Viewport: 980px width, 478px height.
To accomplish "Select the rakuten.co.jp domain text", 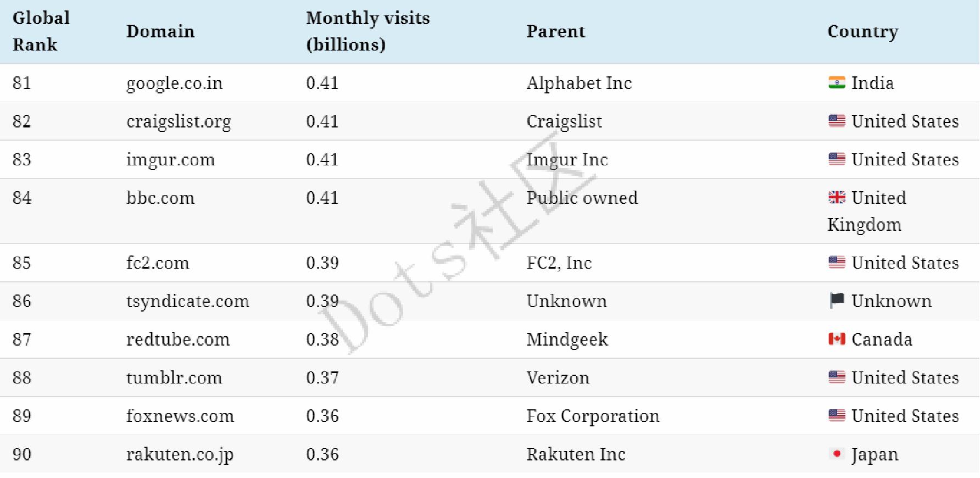I will 180,454.
